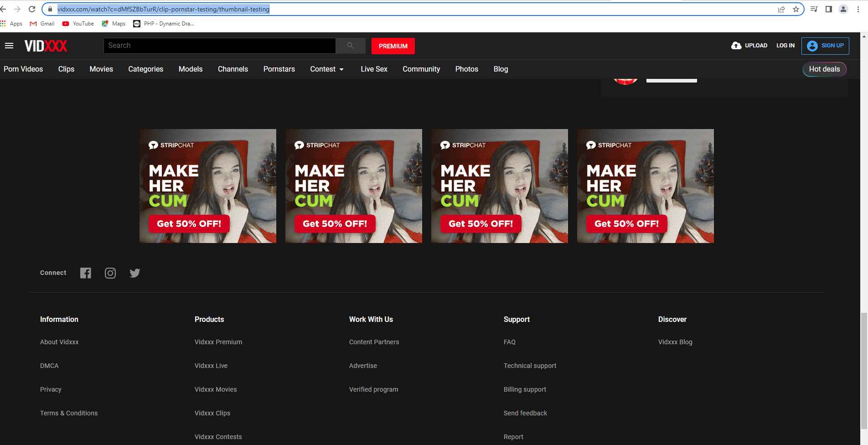The image size is (868, 445).
Task: Expand the Contest dropdown menu
Action: [x=327, y=69]
